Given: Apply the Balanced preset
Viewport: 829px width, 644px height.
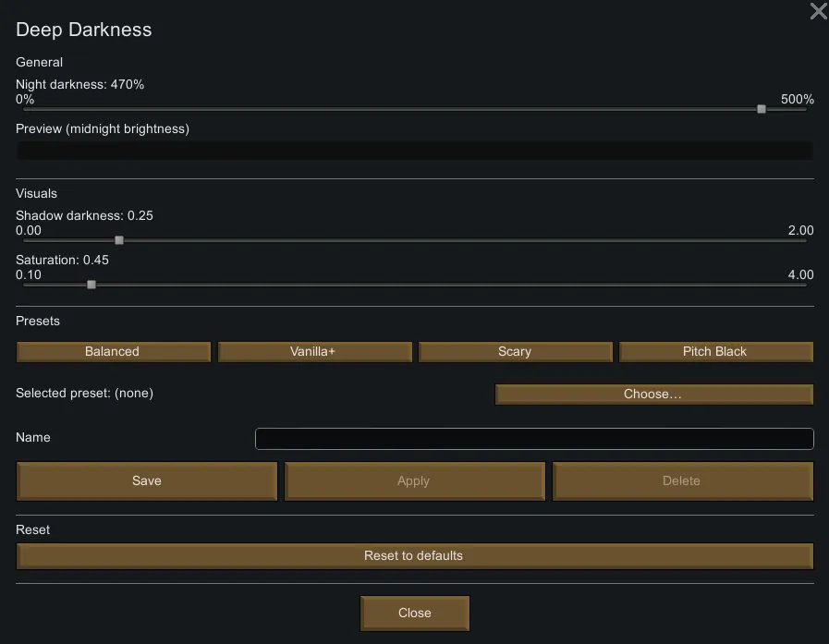Looking at the screenshot, I should [113, 352].
